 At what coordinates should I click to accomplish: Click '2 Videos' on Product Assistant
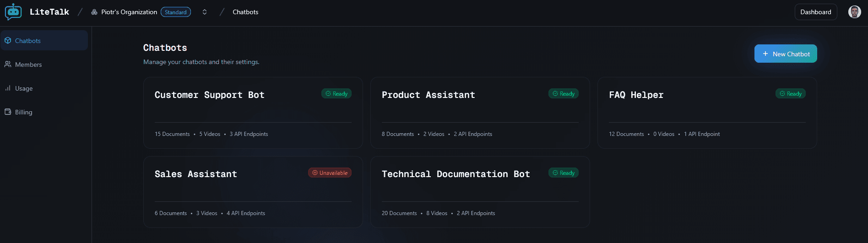pos(434,134)
